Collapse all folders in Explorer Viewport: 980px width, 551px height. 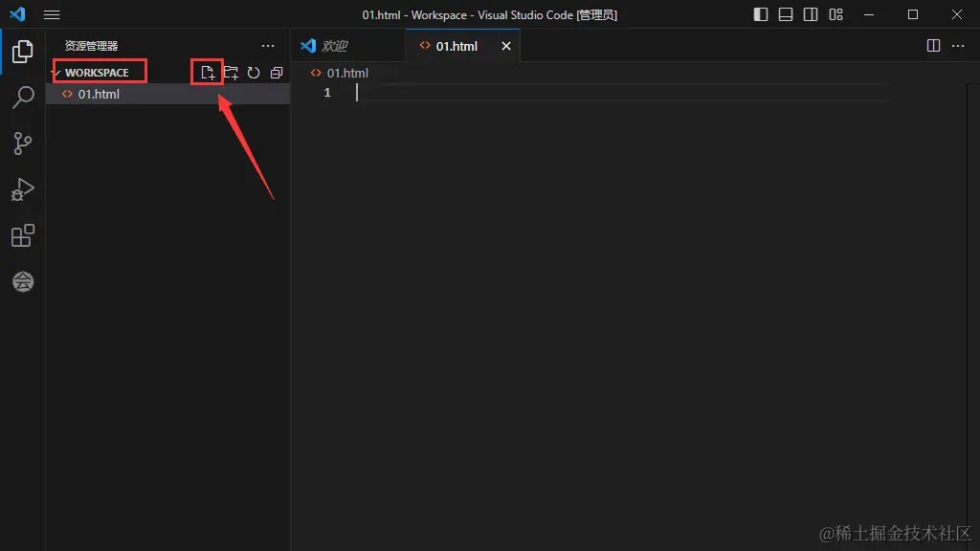[277, 73]
